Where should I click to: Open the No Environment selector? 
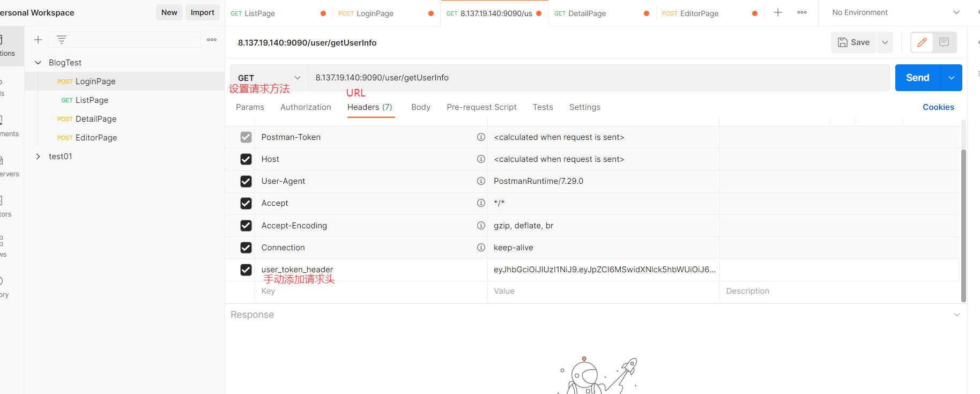[895, 12]
